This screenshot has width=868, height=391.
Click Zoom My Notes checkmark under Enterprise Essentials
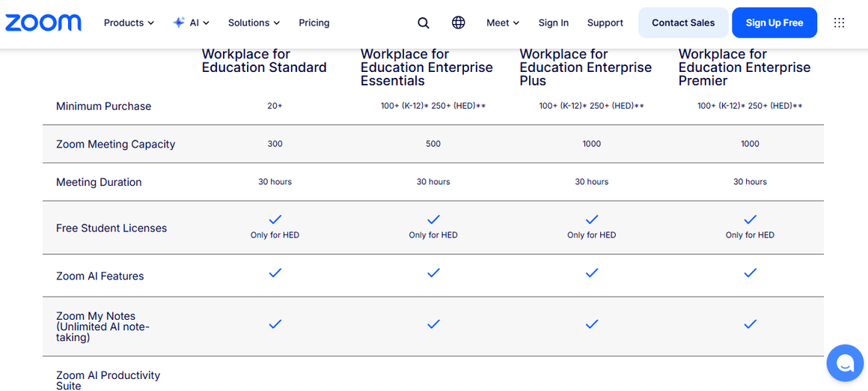pos(433,324)
